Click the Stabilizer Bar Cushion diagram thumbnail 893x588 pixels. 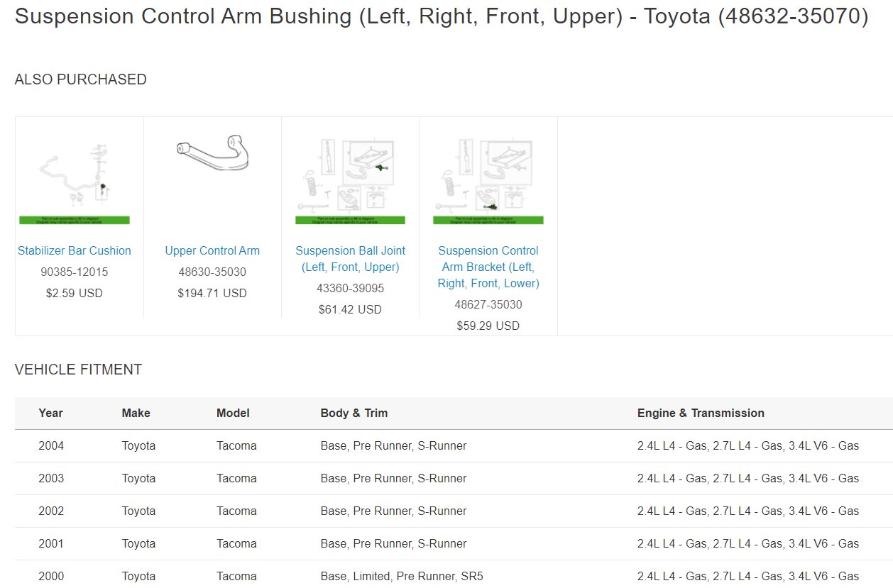point(75,182)
